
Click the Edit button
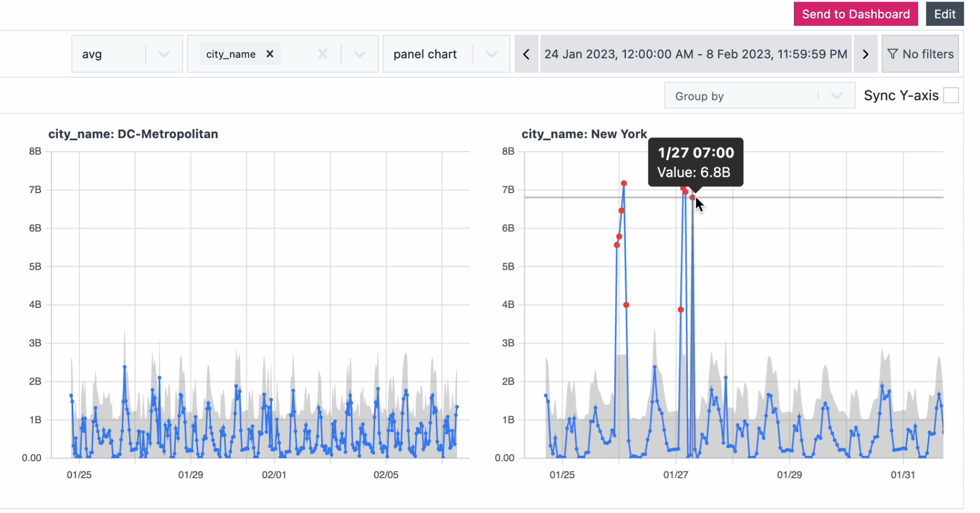(x=944, y=14)
